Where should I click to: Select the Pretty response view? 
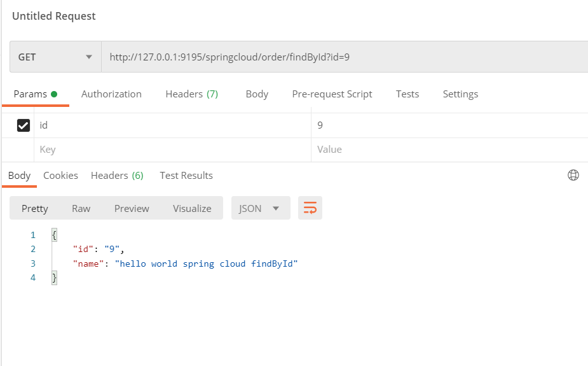pos(34,208)
